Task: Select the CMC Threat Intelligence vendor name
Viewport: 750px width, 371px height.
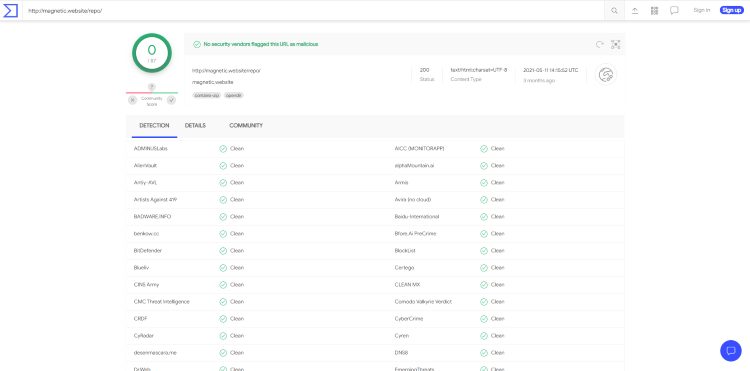Action: click(x=162, y=302)
